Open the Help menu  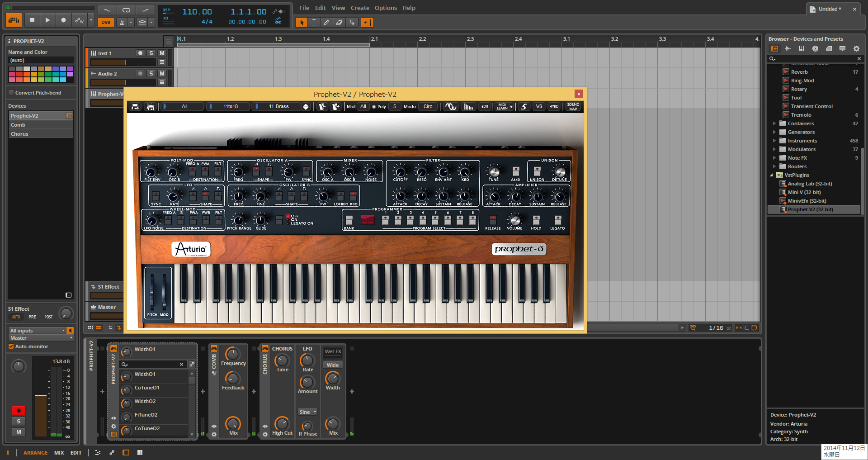(x=409, y=8)
